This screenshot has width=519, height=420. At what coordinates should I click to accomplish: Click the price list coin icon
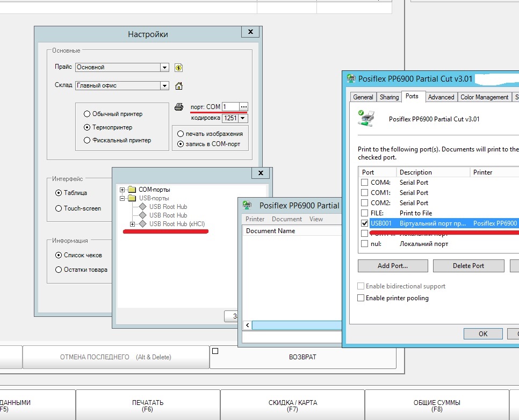pyautogui.click(x=178, y=68)
